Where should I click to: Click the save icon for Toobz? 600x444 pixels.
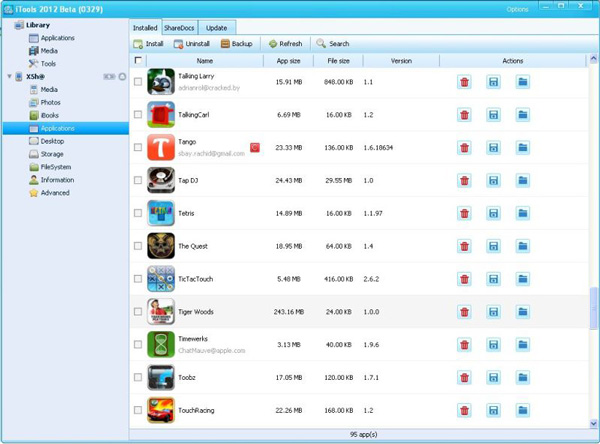pos(493,378)
